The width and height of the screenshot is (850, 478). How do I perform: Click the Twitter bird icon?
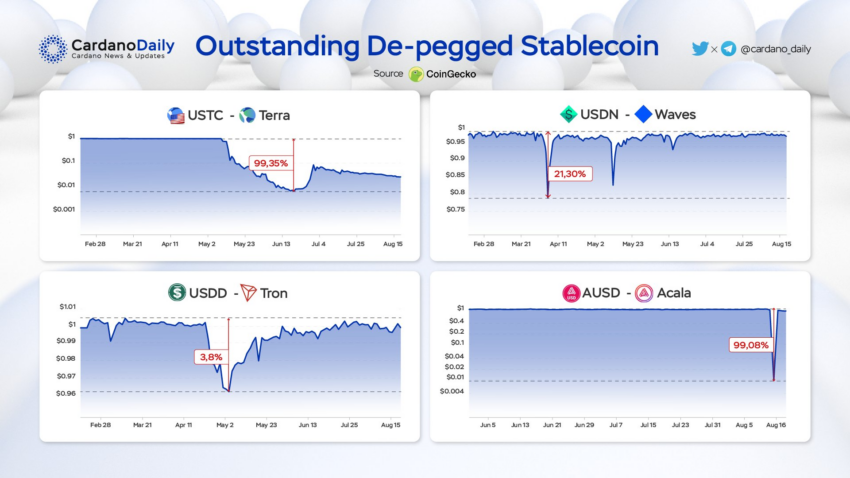click(x=700, y=49)
